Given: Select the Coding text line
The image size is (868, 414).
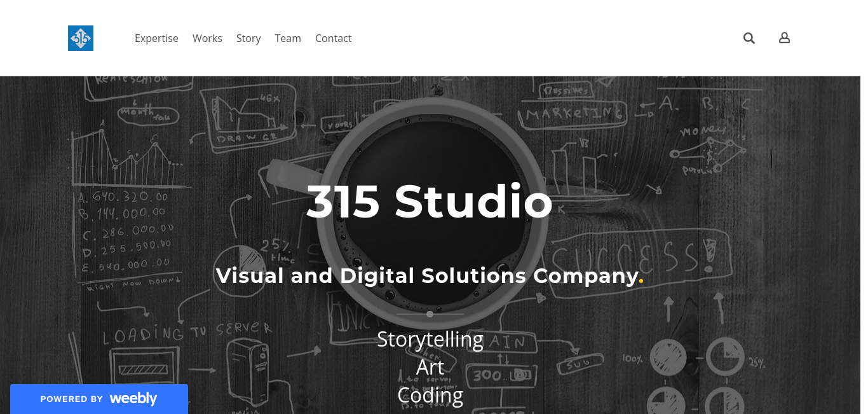Looking at the screenshot, I should [430, 395].
